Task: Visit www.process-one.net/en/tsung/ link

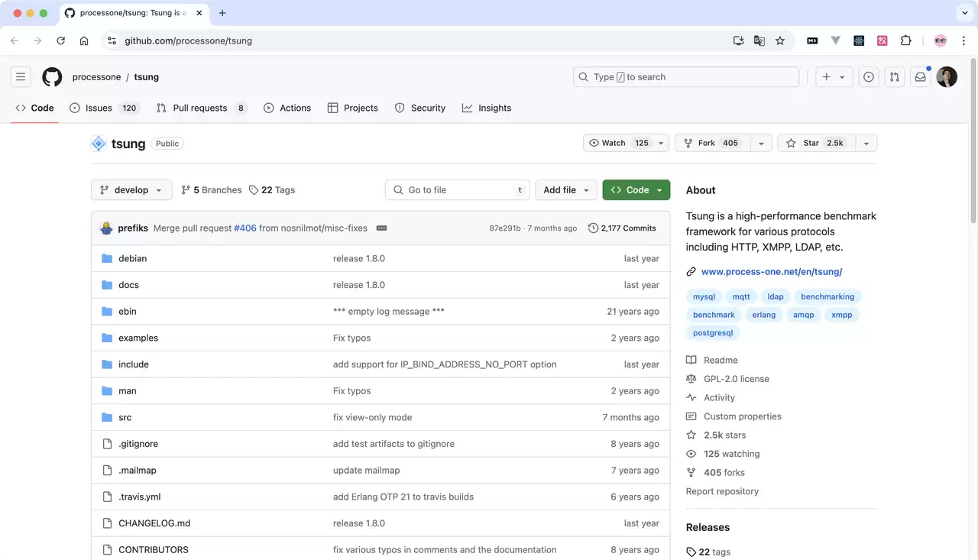Action: [772, 271]
